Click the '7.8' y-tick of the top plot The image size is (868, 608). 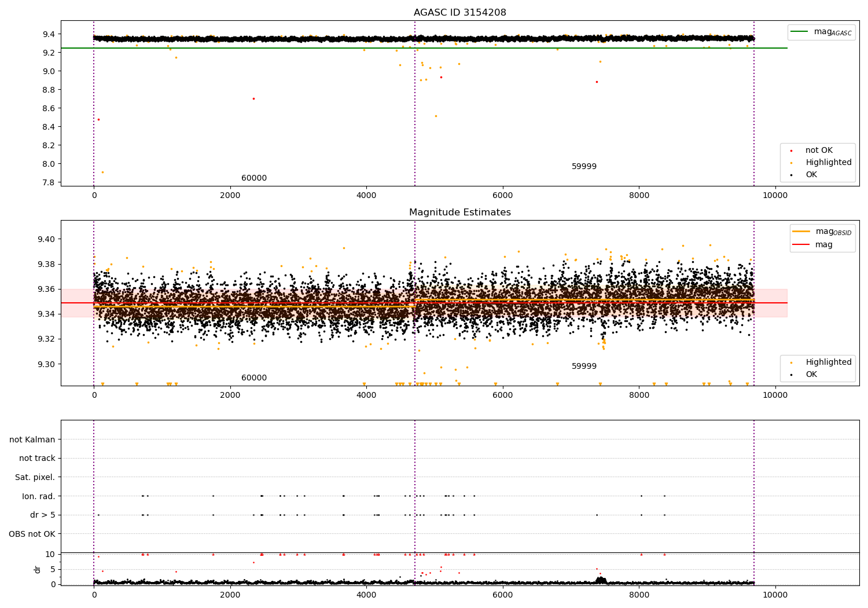click(x=49, y=182)
